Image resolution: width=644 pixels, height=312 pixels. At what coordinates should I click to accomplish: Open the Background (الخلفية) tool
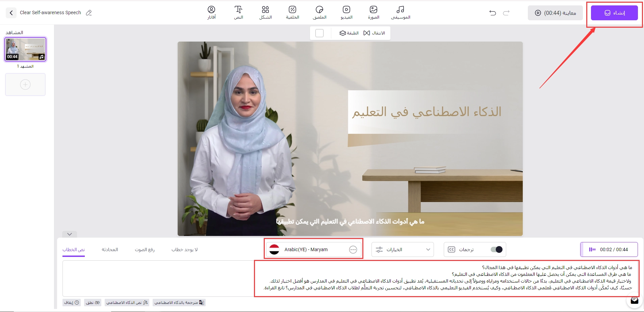(292, 13)
